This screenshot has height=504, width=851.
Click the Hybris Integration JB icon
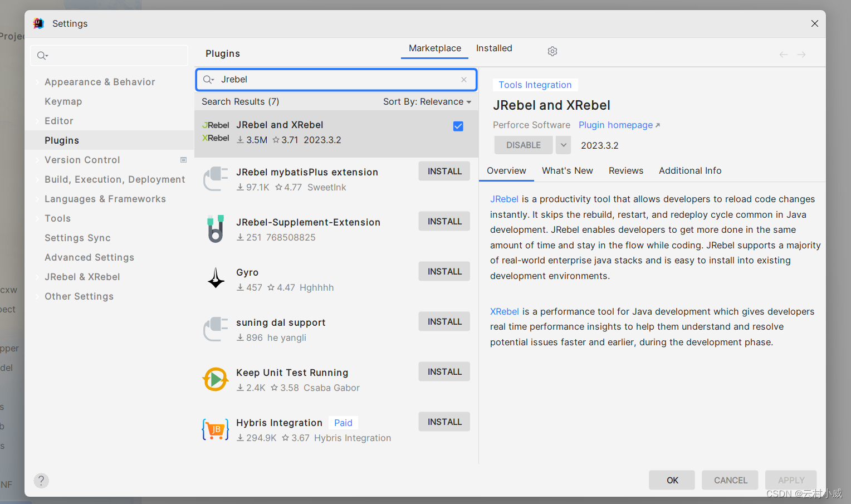click(216, 429)
